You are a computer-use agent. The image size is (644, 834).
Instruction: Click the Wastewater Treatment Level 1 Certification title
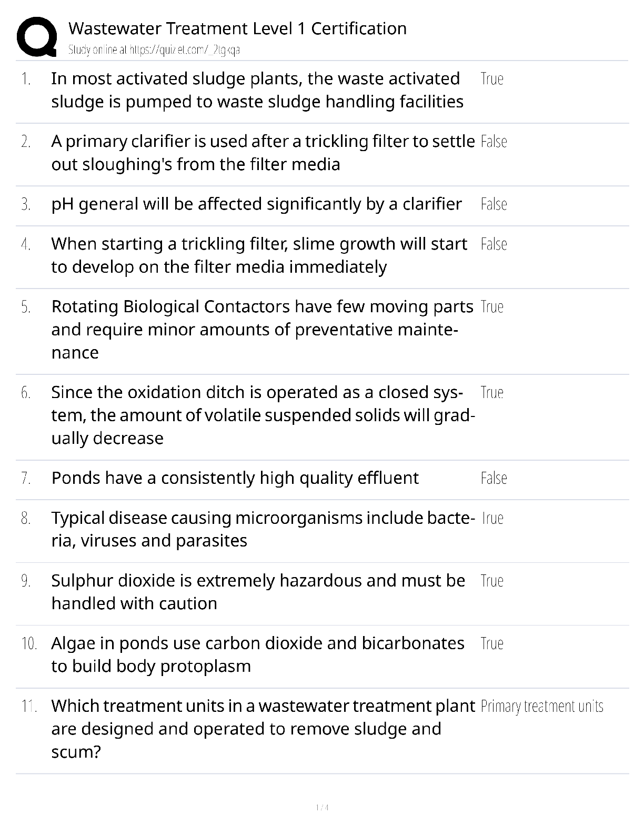(x=237, y=28)
